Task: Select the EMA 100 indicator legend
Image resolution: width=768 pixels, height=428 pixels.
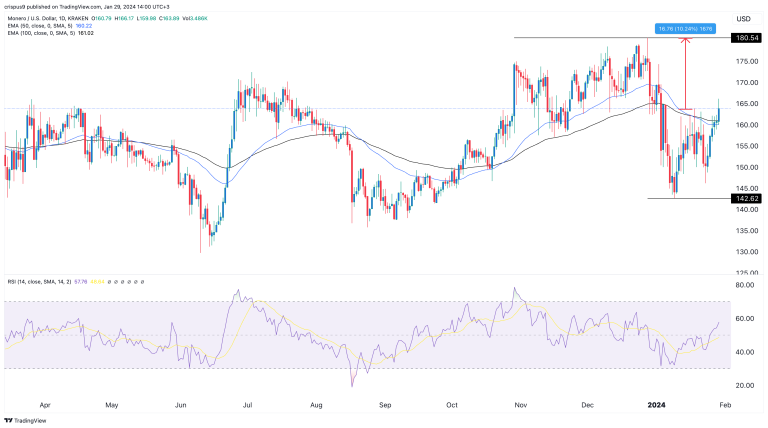Action: [41, 33]
